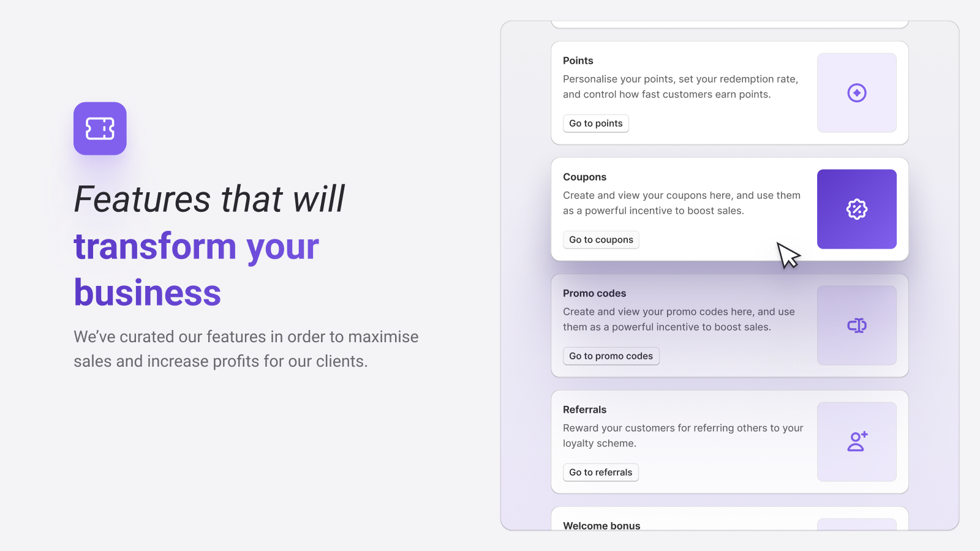Click the Promo codes description text

pyautogui.click(x=679, y=320)
